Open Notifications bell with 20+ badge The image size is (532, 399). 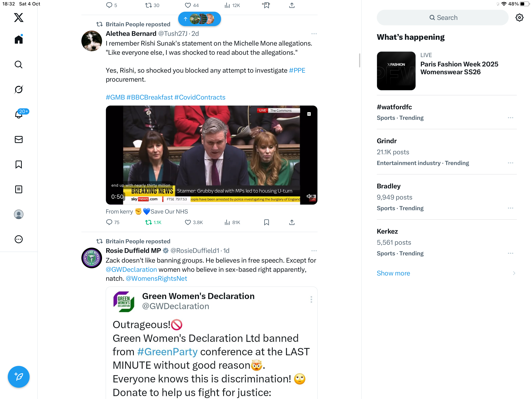pyautogui.click(x=18, y=114)
